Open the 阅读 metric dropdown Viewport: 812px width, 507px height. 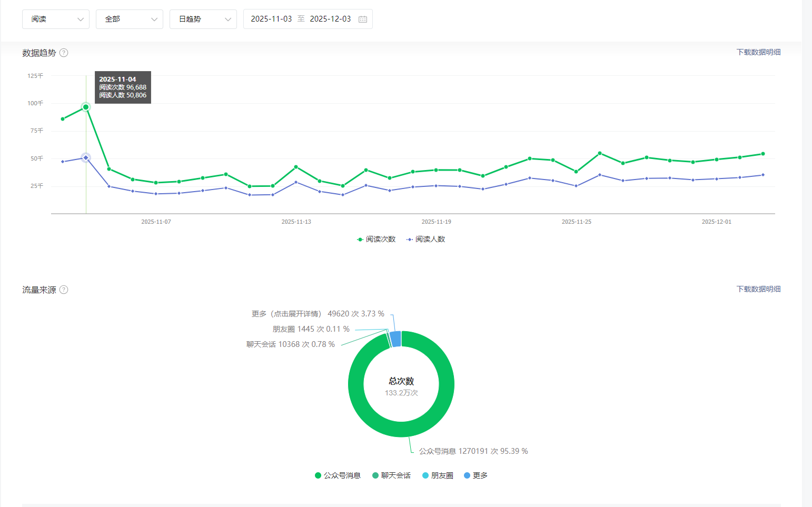click(x=56, y=19)
